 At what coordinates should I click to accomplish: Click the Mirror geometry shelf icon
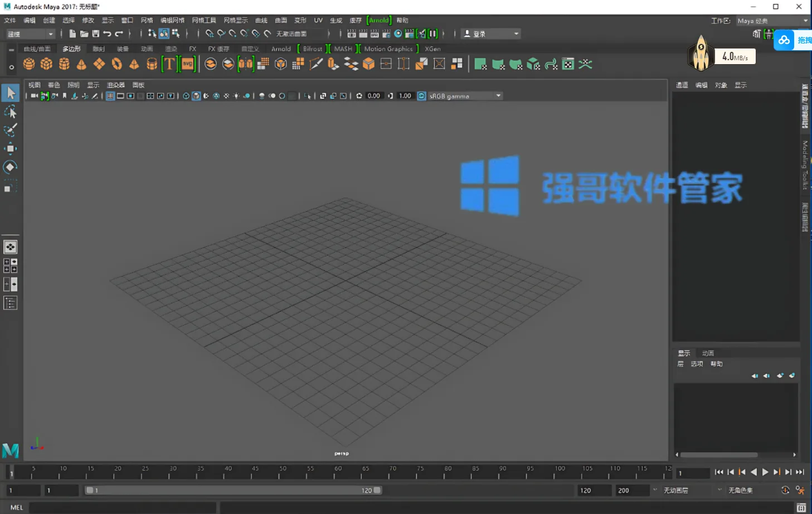click(x=245, y=64)
